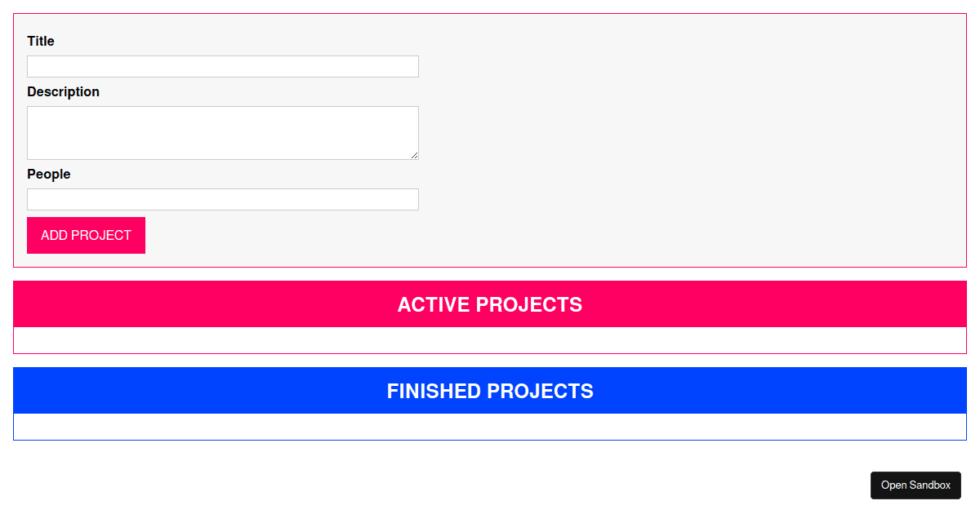Click the Description field label
Viewport: 980px width, 514px height.
(63, 92)
